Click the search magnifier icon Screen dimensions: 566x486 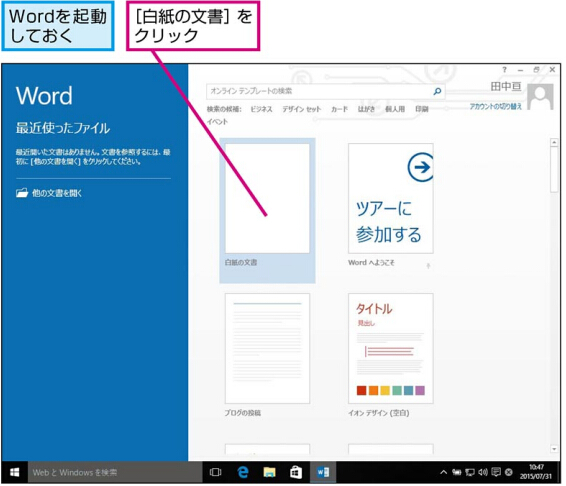pyautogui.click(x=437, y=91)
